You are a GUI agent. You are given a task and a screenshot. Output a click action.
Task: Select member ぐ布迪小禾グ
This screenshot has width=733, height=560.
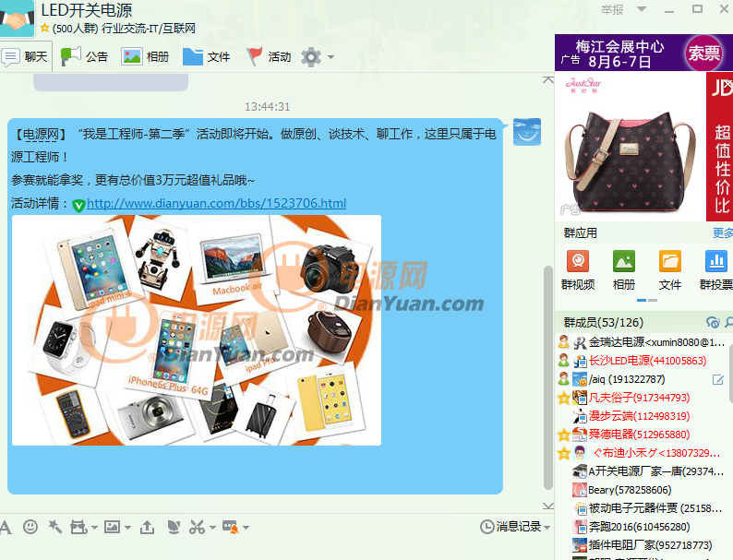(642, 453)
